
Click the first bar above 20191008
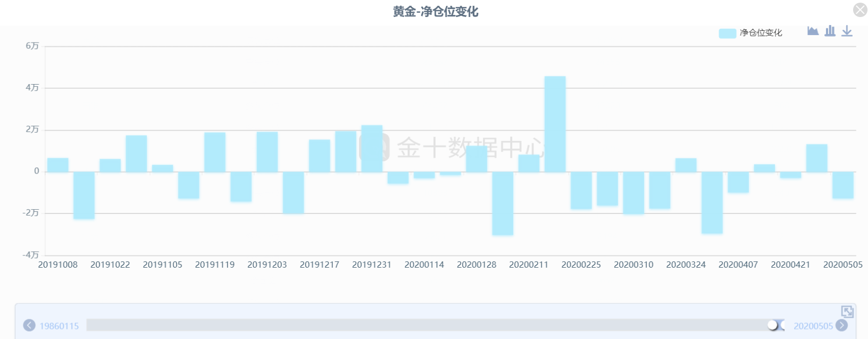(x=57, y=165)
